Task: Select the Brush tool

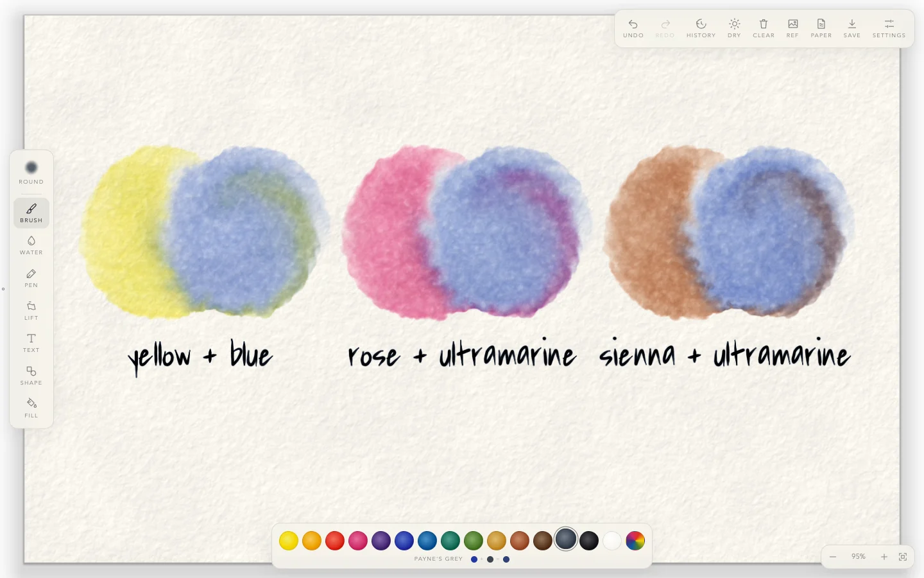Action: (31, 213)
